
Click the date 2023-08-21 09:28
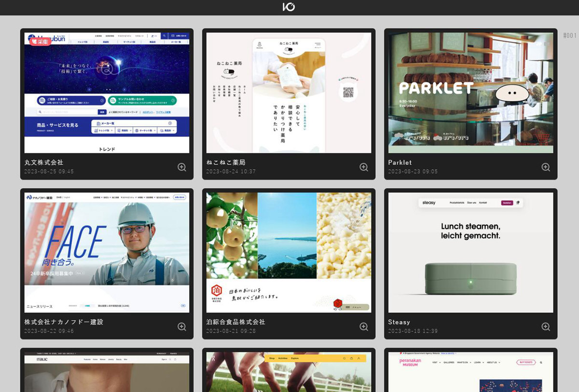(231, 331)
